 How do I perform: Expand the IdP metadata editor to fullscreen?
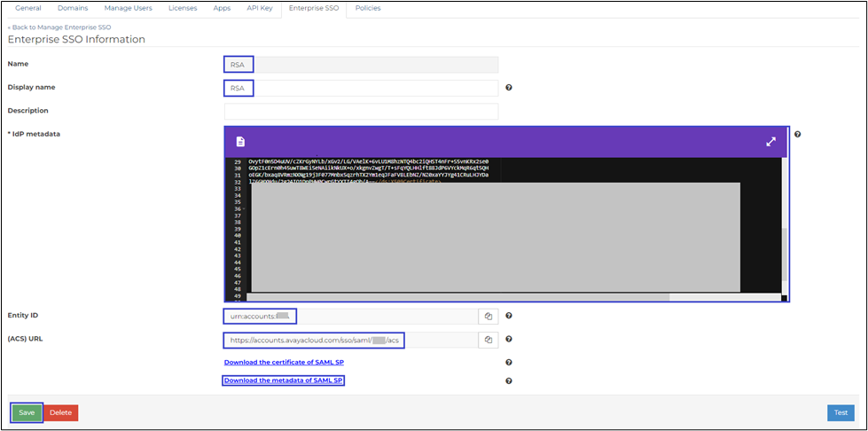point(770,142)
